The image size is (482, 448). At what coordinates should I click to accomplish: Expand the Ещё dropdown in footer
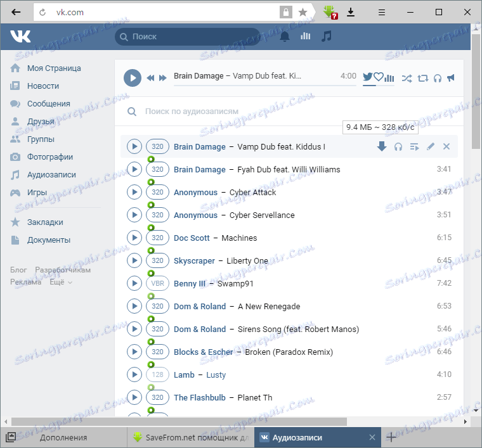(x=61, y=282)
